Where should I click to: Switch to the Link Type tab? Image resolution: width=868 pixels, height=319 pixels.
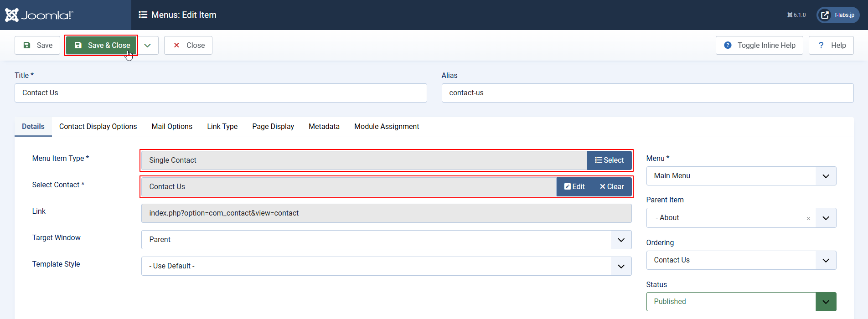coord(222,127)
